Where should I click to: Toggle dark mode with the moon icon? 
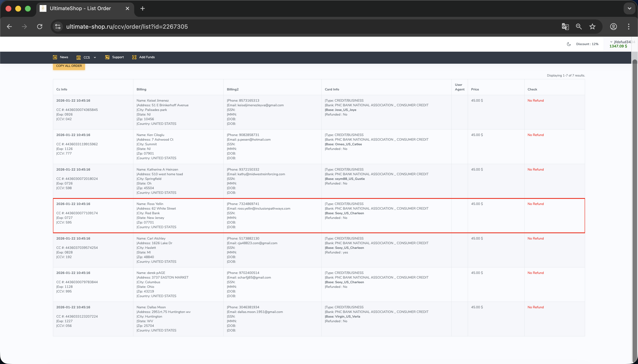[x=569, y=44]
